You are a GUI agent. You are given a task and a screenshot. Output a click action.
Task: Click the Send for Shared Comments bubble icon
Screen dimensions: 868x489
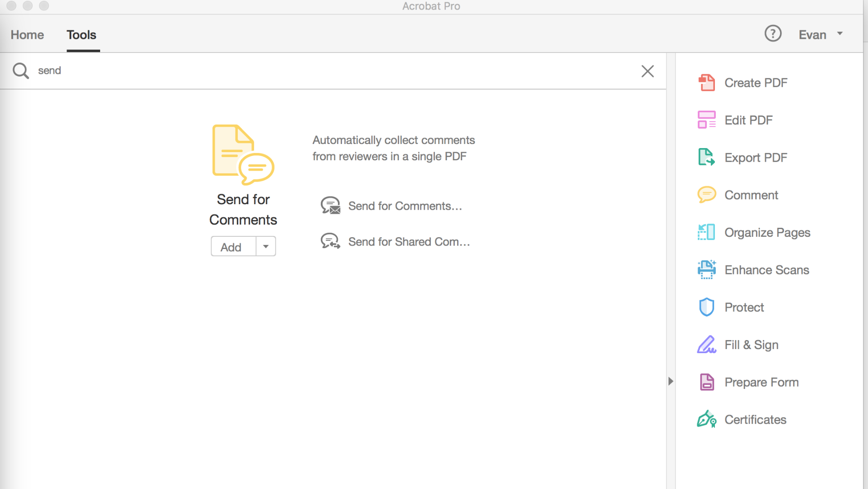point(330,241)
